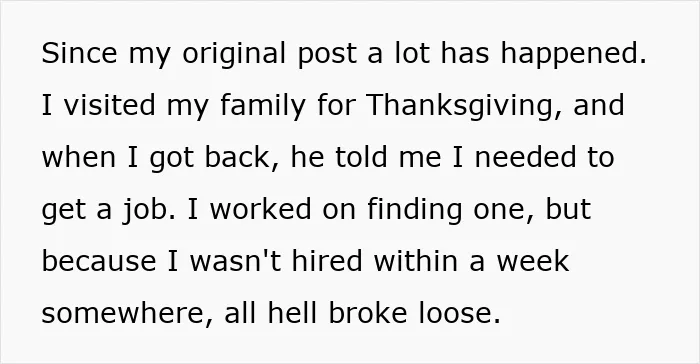Viewport: 700px width, 364px height.
Task: Click the word "because" starting fifth line
Action: click(x=99, y=261)
